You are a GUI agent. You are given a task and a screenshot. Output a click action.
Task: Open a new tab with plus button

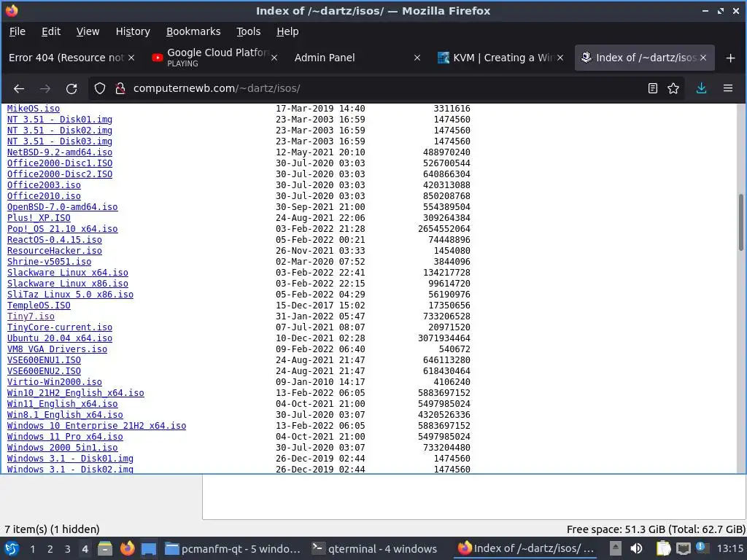(x=731, y=58)
